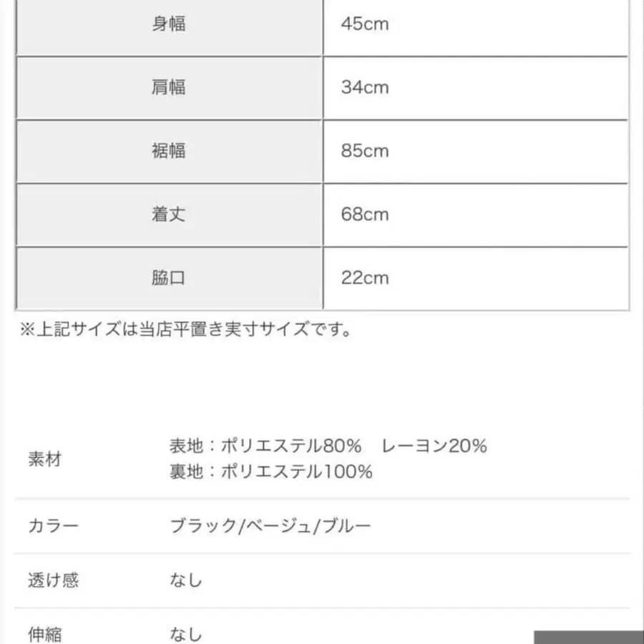Select the 45cm body width value
Viewport: 644px width, 644px height.
[x=366, y=24]
